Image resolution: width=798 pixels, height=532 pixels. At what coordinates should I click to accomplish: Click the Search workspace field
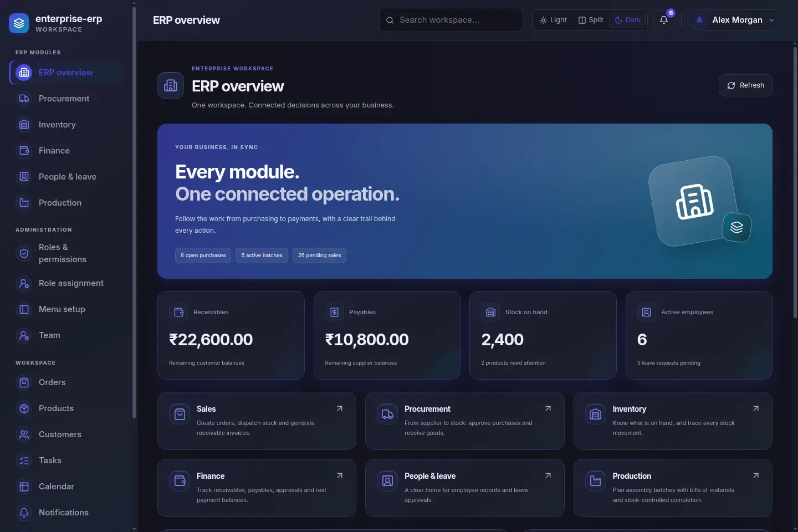[x=451, y=20]
